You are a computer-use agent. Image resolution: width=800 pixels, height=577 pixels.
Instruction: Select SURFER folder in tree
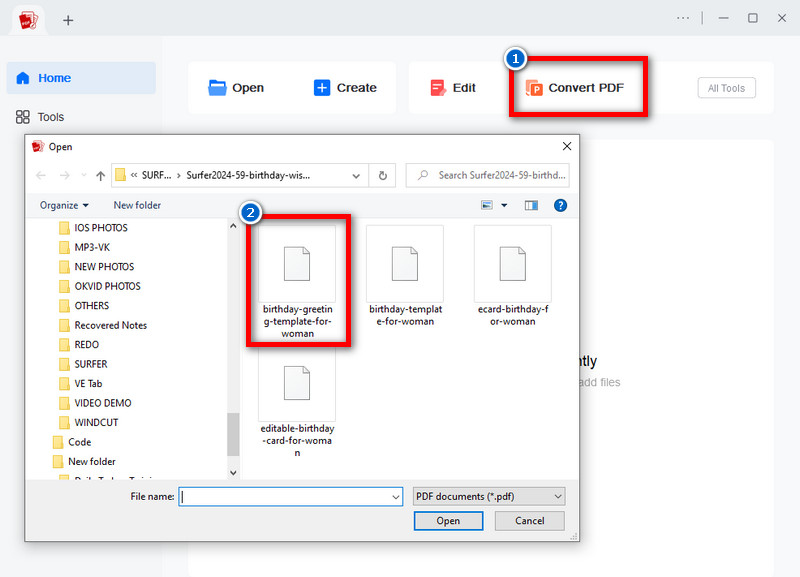[83, 364]
